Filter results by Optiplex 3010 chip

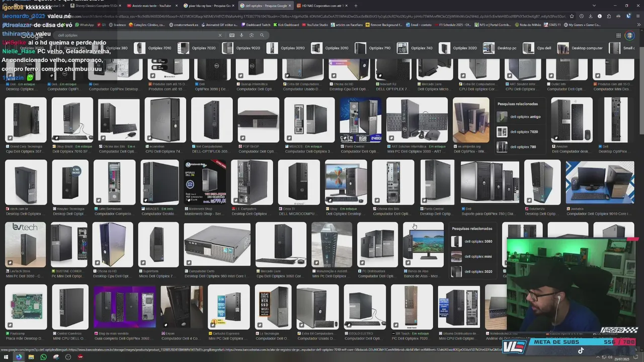point(330,48)
